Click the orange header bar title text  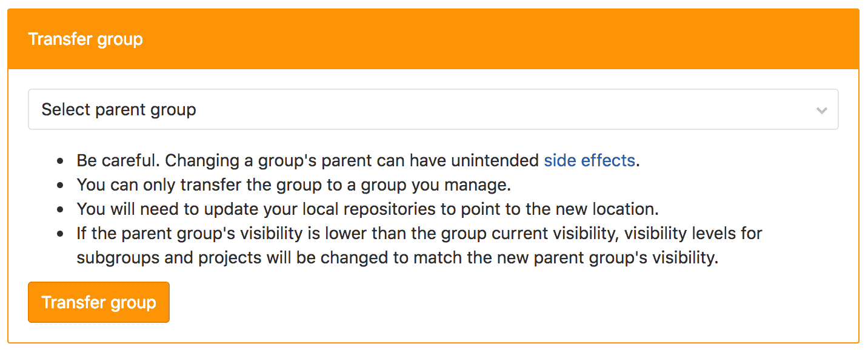pyautogui.click(x=85, y=38)
